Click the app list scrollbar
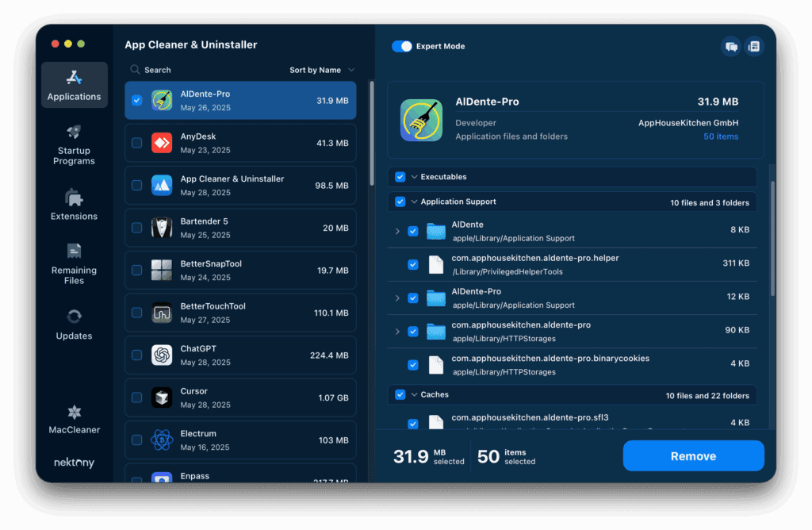This screenshot has height=530, width=812. tap(371, 133)
